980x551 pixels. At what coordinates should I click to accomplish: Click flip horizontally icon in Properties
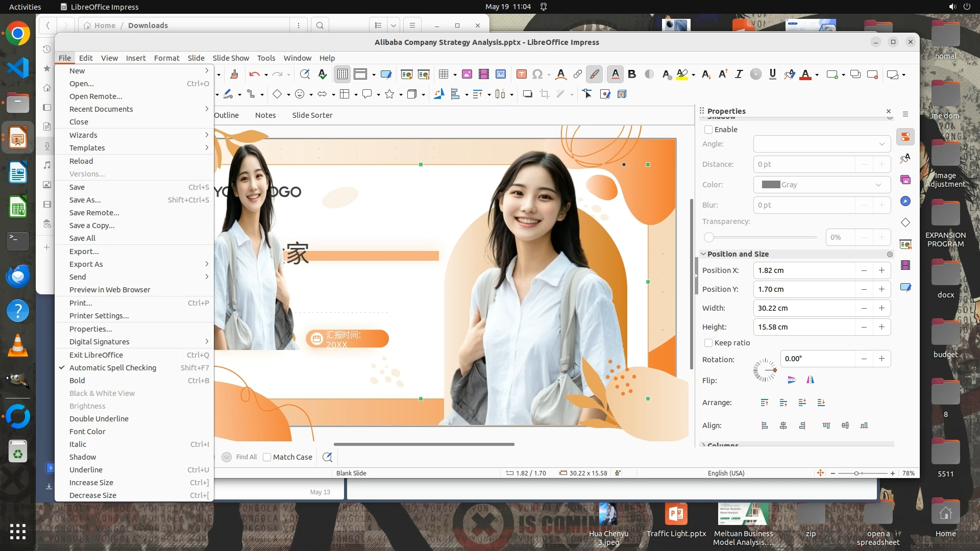point(810,380)
